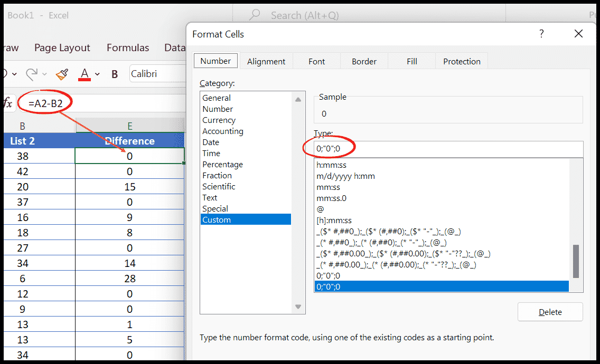Open the Formulas ribbon tab
Screen dimensions: 600x364
(x=128, y=48)
